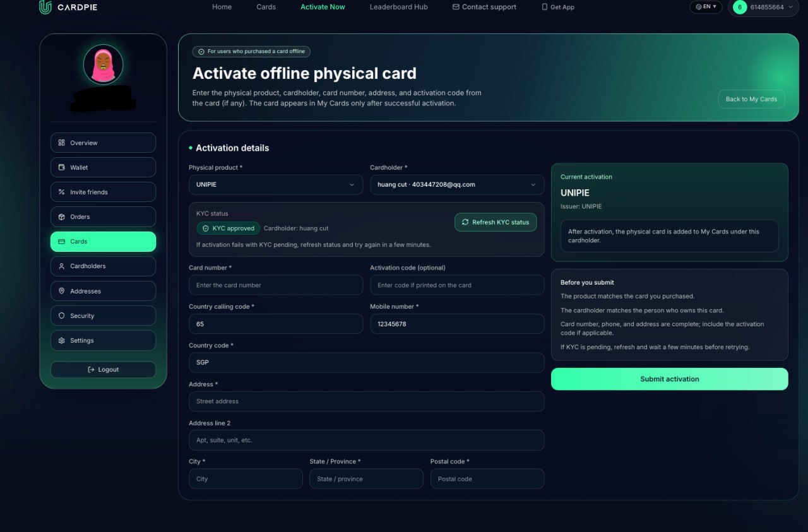The width and height of the screenshot is (808, 532).
Task: Click the Activation details heading
Action: (x=232, y=148)
